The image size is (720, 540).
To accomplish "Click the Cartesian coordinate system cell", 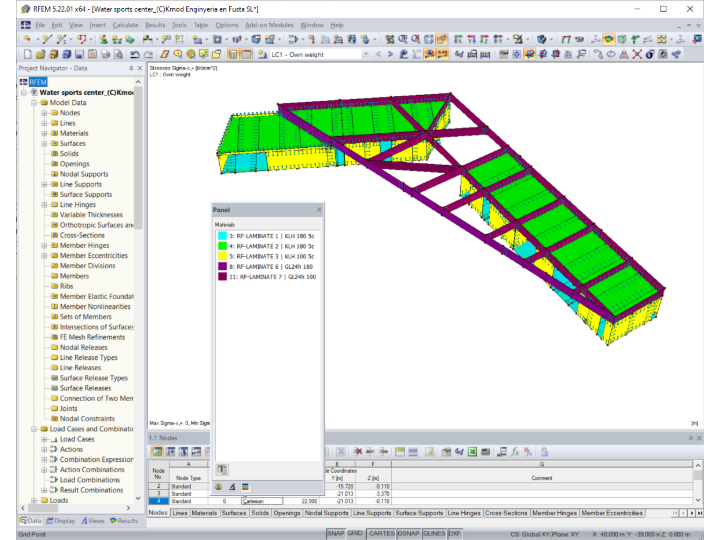I will (262, 501).
